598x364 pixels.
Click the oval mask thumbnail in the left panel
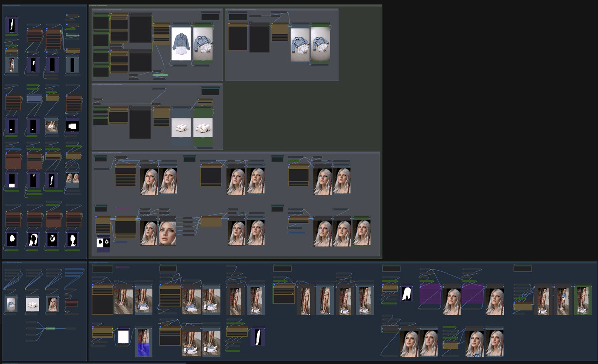[12, 240]
